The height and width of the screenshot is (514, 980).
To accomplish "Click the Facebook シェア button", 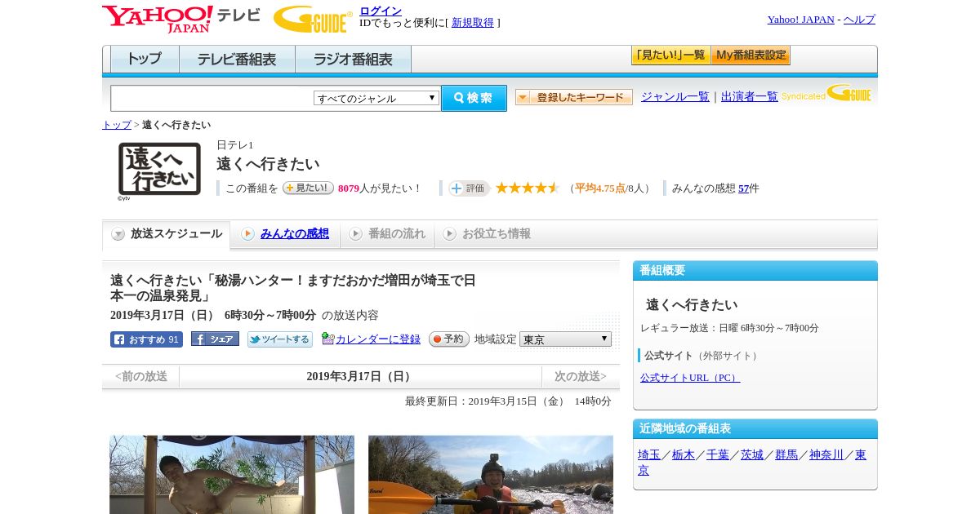I will pos(215,339).
